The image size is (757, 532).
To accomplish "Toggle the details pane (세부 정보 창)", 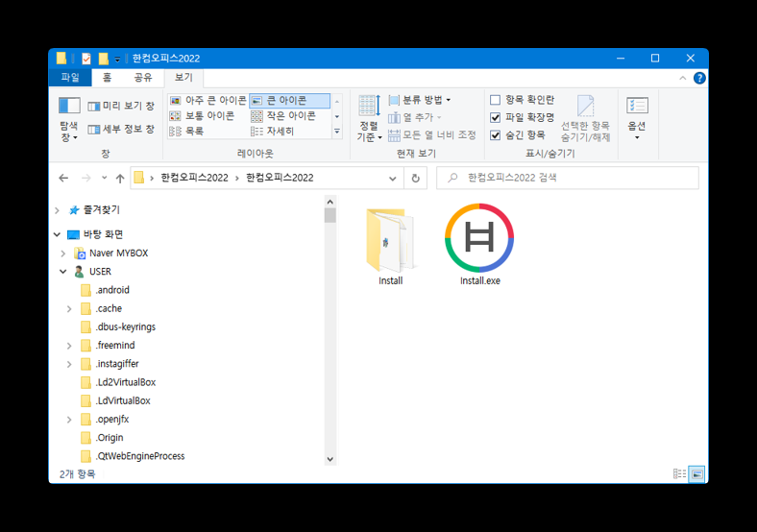I will click(121, 129).
